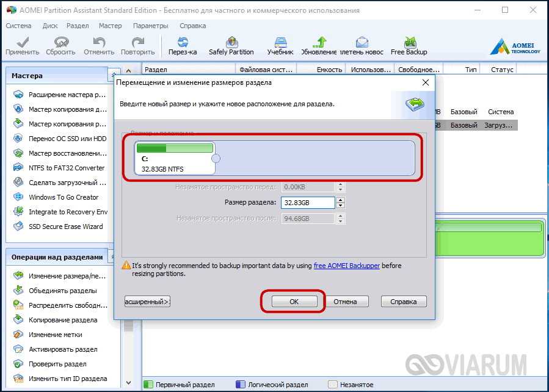Expand advanced options in resize dialog
The image size is (549, 392).
pos(147,302)
